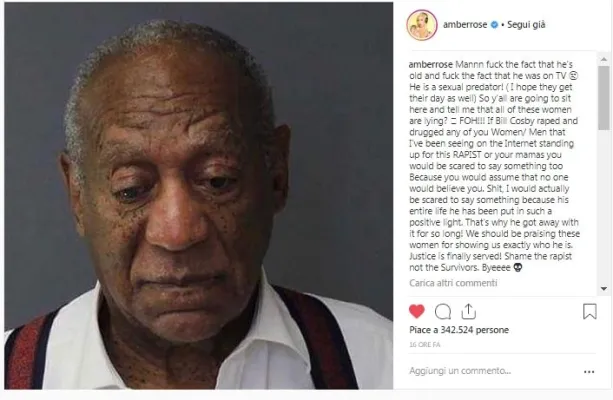Toggle following via Segui già
The image size is (613, 400).
click(526, 25)
